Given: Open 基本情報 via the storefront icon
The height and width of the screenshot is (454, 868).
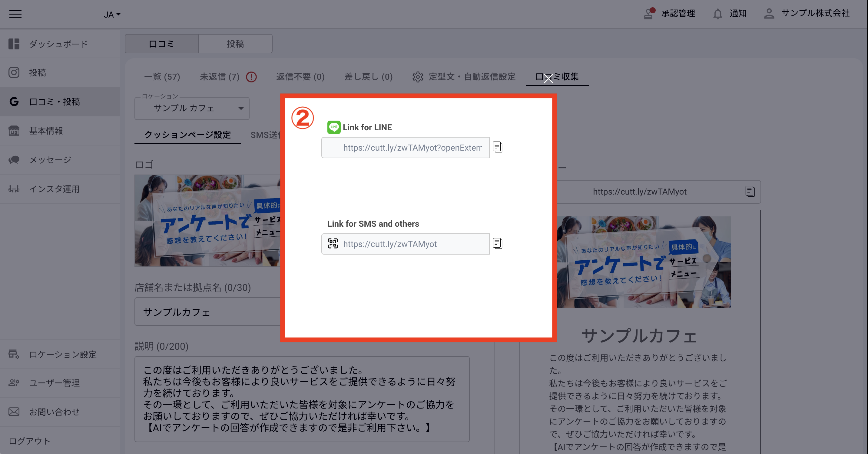Looking at the screenshot, I should click(x=14, y=131).
